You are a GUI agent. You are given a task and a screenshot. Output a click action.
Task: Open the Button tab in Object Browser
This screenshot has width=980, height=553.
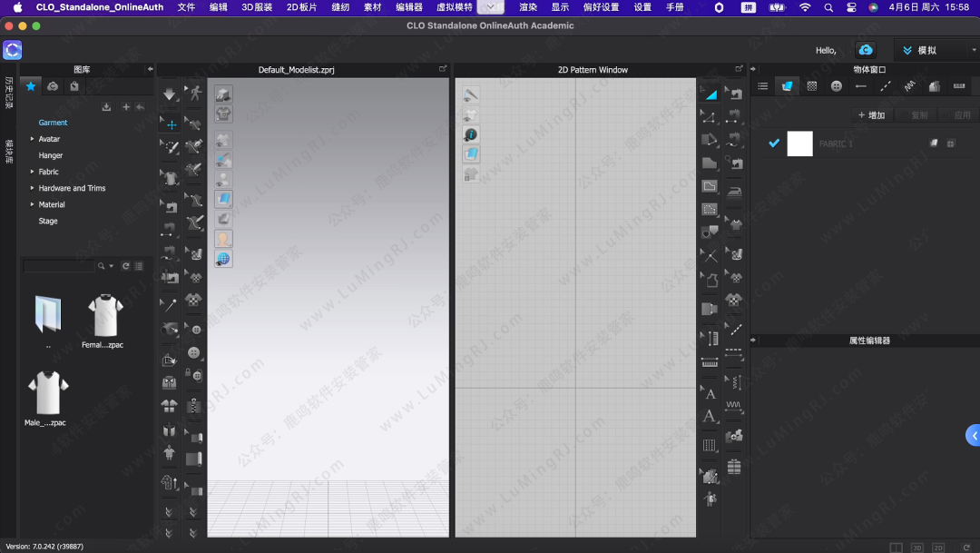click(x=836, y=86)
